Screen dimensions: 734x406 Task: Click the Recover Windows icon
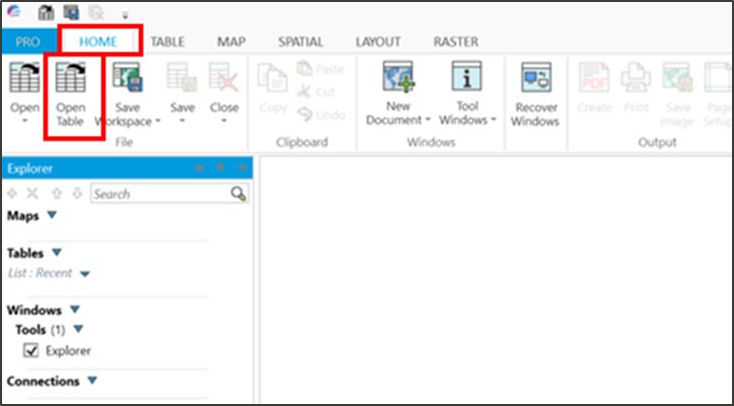(x=536, y=77)
